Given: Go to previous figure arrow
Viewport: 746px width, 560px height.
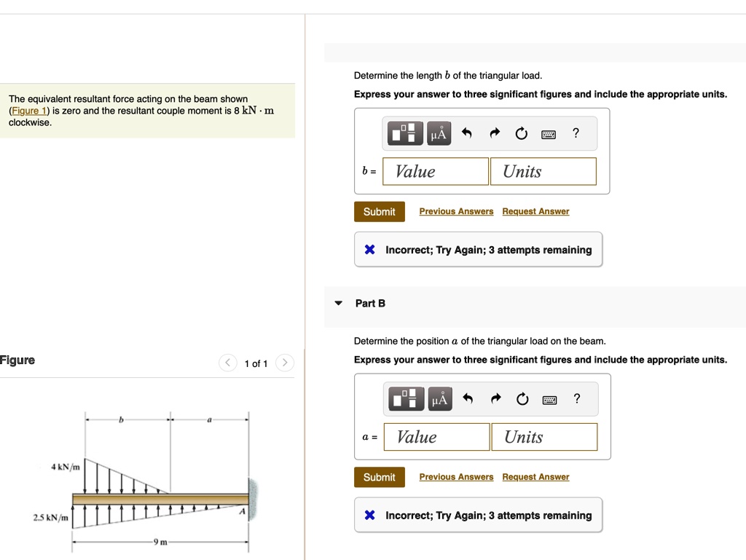Looking at the screenshot, I should point(228,363).
